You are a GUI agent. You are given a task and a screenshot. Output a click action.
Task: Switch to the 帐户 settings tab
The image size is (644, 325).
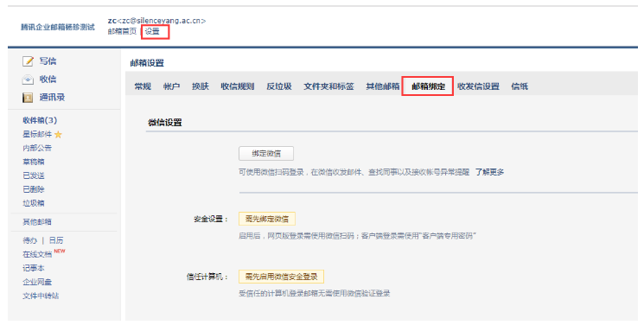(x=172, y=86)
